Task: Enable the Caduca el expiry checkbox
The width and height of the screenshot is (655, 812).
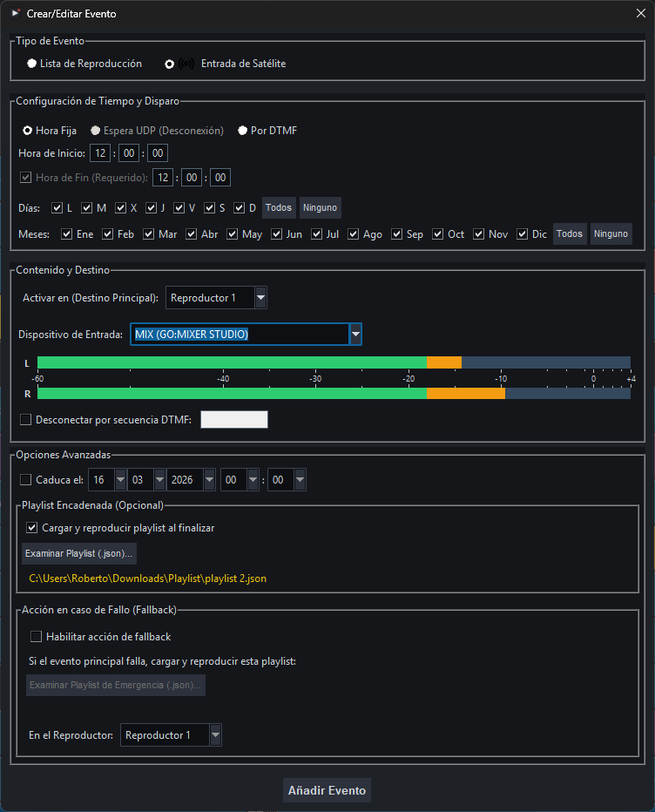Action: 25,480
